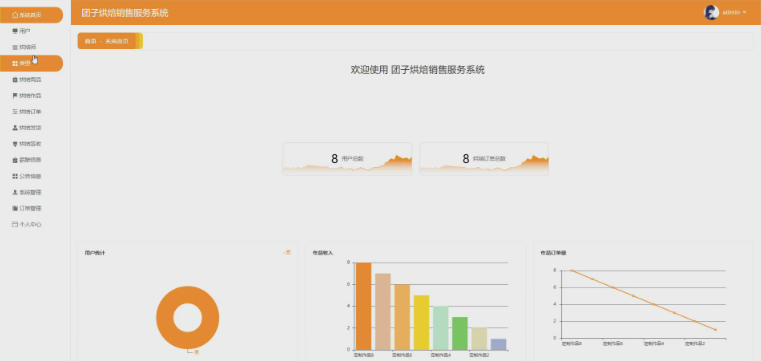Click the 烘焙订单总数 count card
761x361 pixels.
[x=484, y=159]
